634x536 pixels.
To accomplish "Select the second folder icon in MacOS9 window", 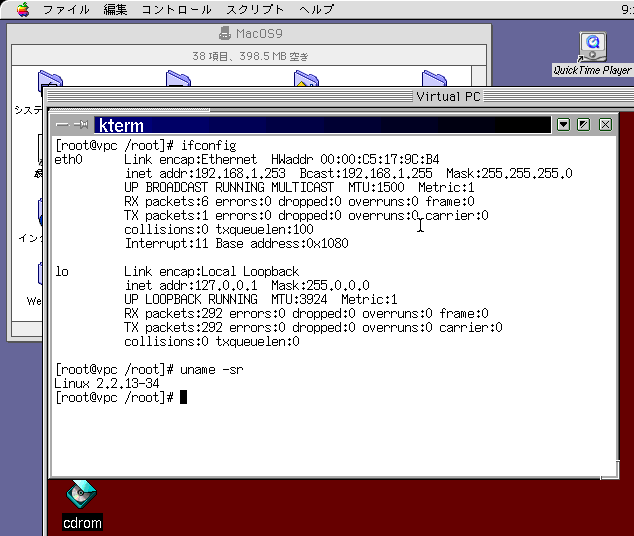I will (178, 78).
